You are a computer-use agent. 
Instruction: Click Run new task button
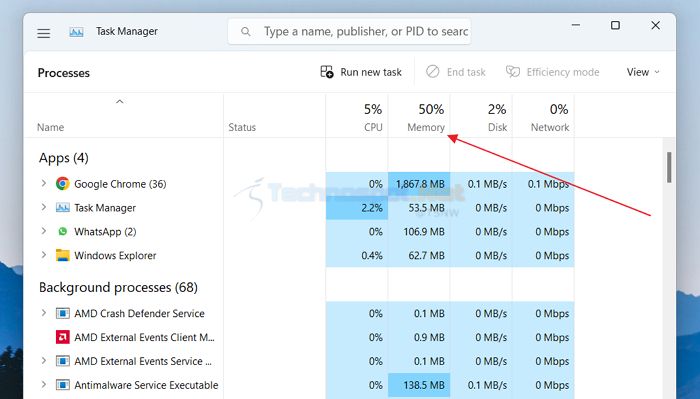[x=361, y=72]
